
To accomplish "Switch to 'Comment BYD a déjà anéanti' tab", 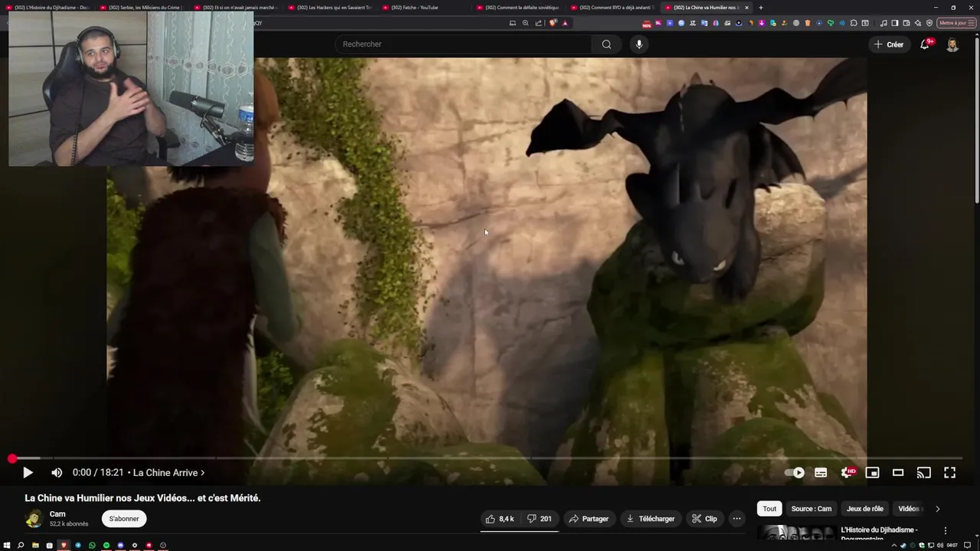I will (612, 8).
